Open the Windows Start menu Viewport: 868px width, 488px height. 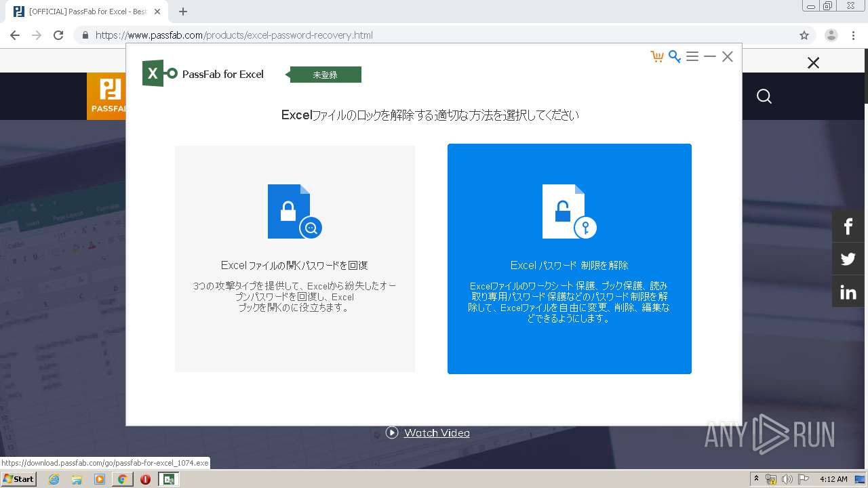pyautogui.click(x=18, y=479)
